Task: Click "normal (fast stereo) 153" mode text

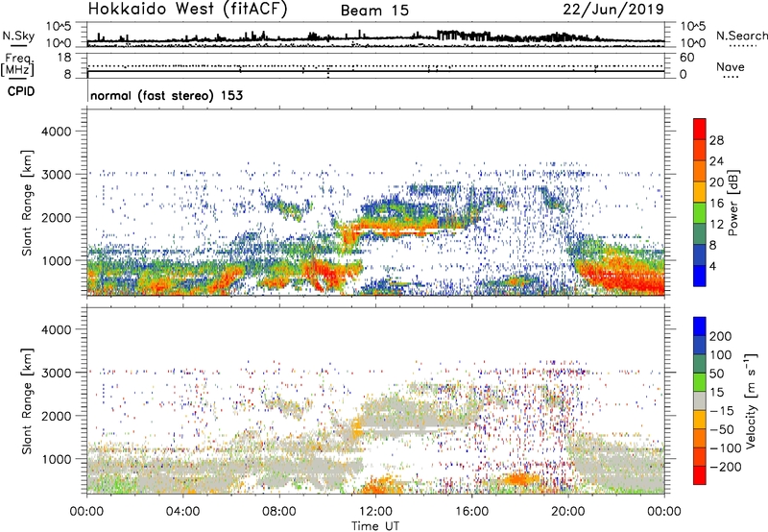Action: pyautogui.click(x=166, y=95)
